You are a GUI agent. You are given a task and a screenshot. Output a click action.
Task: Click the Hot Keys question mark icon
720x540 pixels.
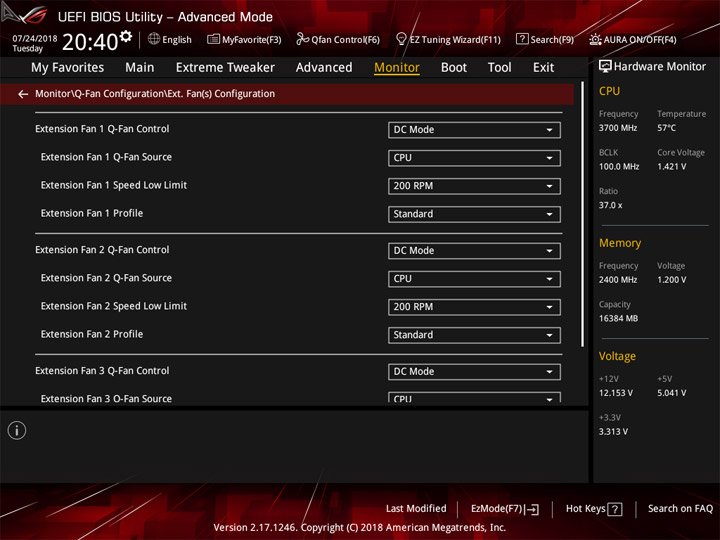[615, 509]
